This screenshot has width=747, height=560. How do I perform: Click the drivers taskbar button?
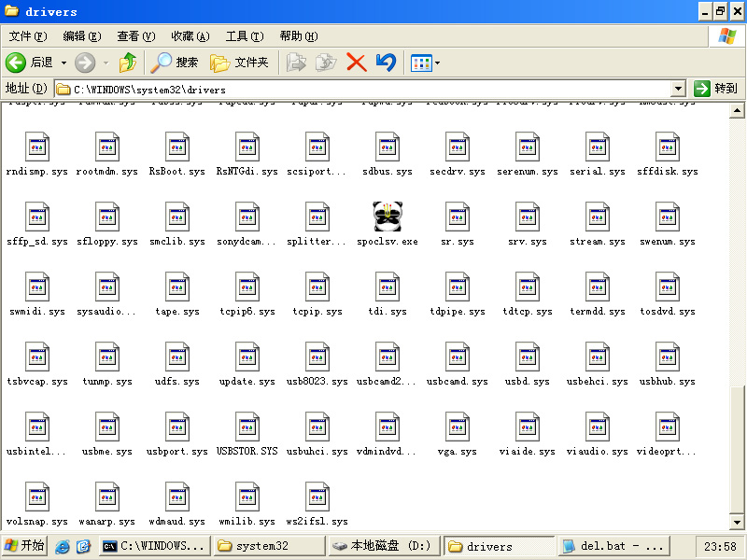(x=499, y=546)
